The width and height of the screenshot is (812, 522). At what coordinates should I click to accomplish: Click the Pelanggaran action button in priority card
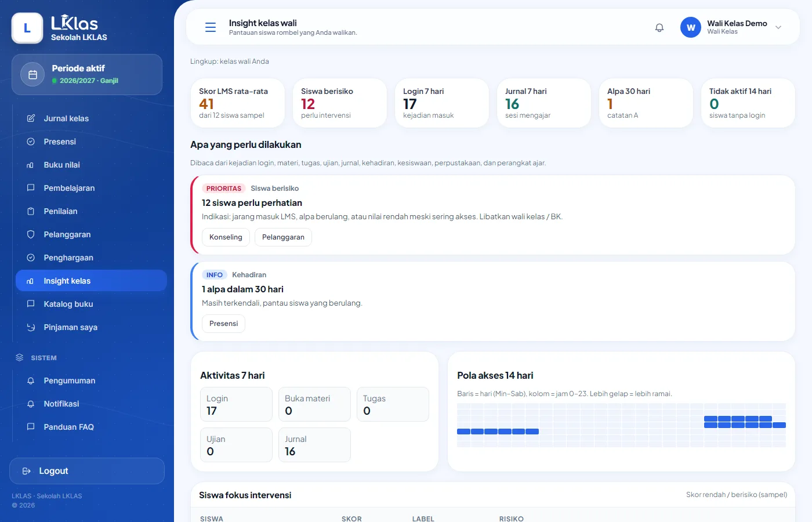(283, 237)
